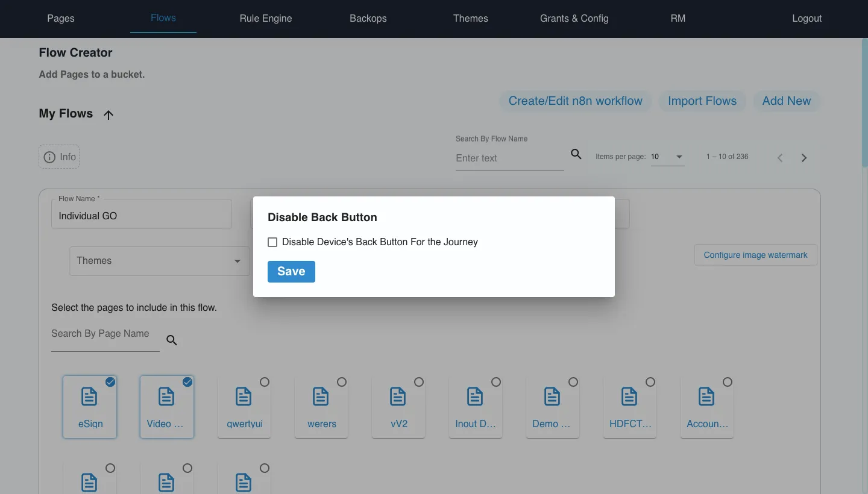This screenshot has width=868, height=494.
Task: Click the Add New button
Action: (787, 101)
